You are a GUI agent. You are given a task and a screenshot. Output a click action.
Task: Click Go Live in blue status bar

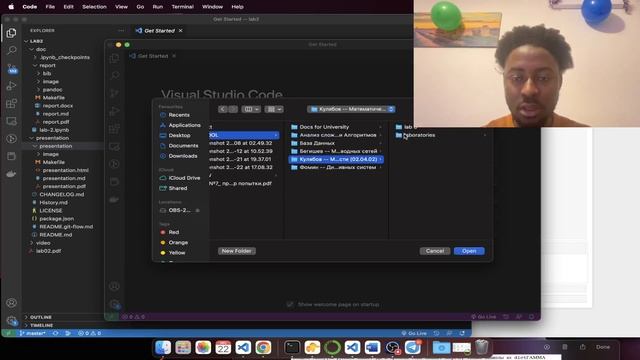[414, 333]
